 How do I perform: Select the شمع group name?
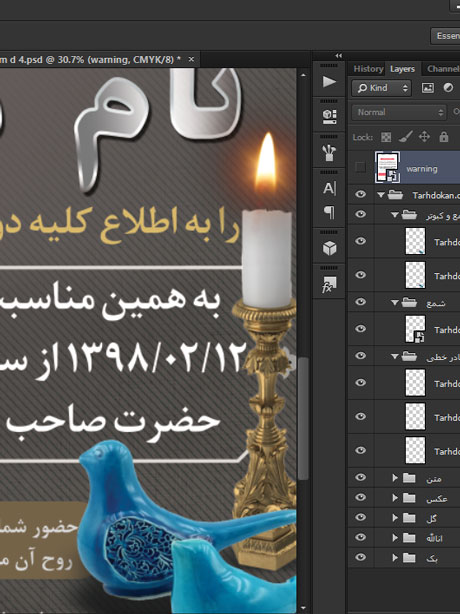436,303
